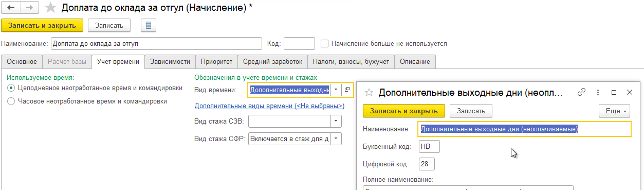Open the Еще menu in popup
Image resolution: width=644 pixels, height=190 pixels.
[x=615, y=111]
